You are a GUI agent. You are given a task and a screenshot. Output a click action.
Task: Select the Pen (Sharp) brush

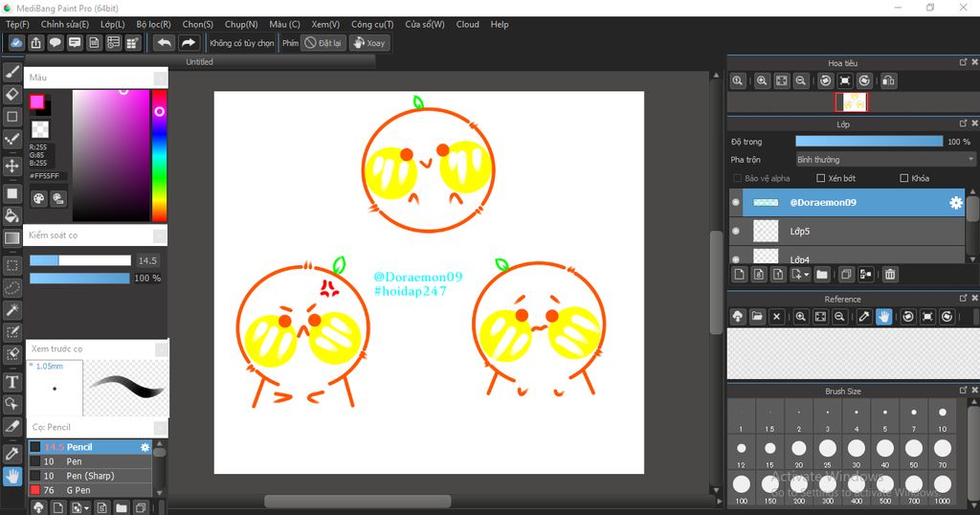(90, 476)
